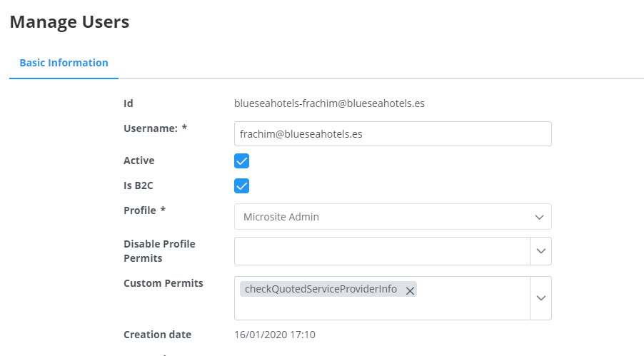Screen dimensions: 644x356
Task: Expand the Custom Permits dropdown arrow
Action: 540,298
